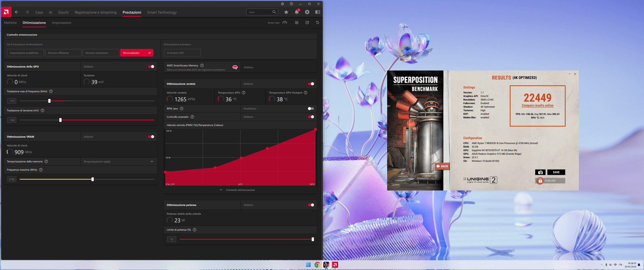Viewport: 644px width, 270px height.
Task: Click PUBLISH button in Superposition
Action: coord(550,181)
